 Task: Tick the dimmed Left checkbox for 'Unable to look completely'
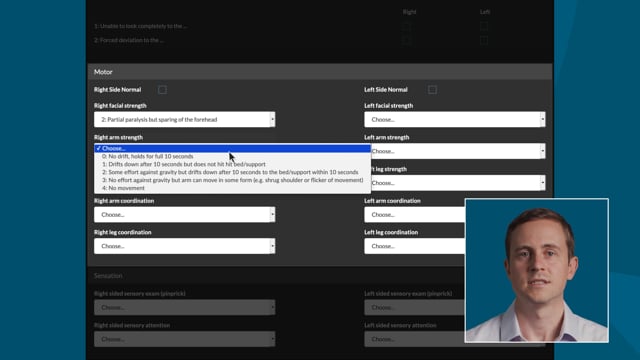click(484, 26)
